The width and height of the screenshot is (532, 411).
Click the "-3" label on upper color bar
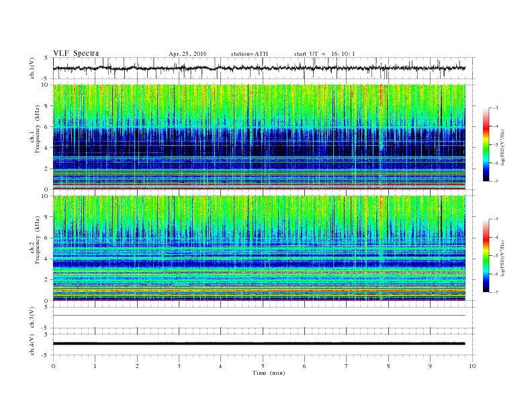[x=496, y=108]
